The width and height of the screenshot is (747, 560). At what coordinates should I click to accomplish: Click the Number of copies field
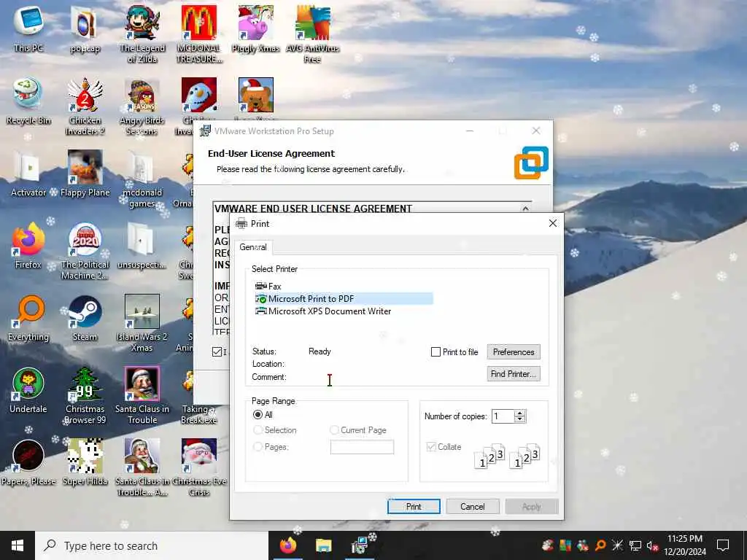(503, 416)
